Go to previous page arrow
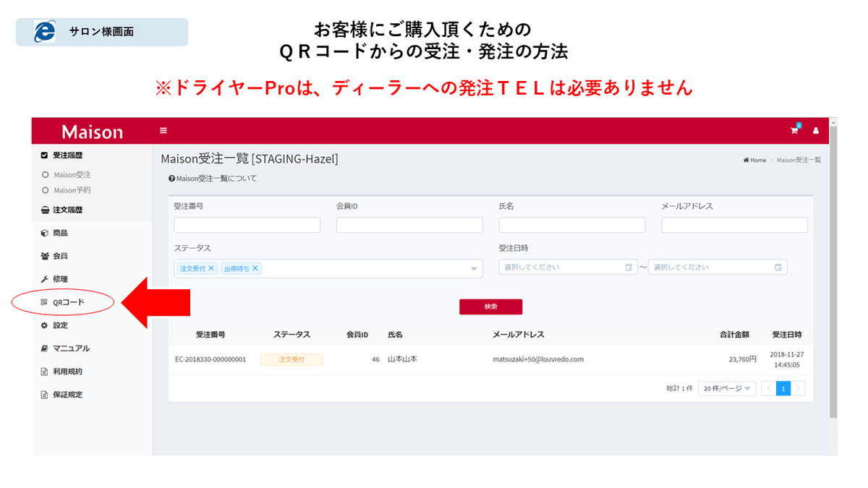Image resolution: width=868 pixels, height=488 pixels. pyautogui.click(x=769, y=389)
